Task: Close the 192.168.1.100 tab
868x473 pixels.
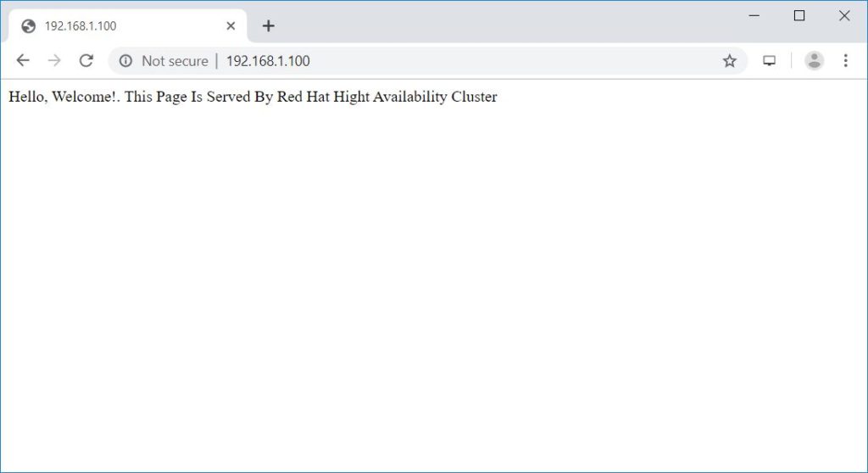Action: point(231,26)
